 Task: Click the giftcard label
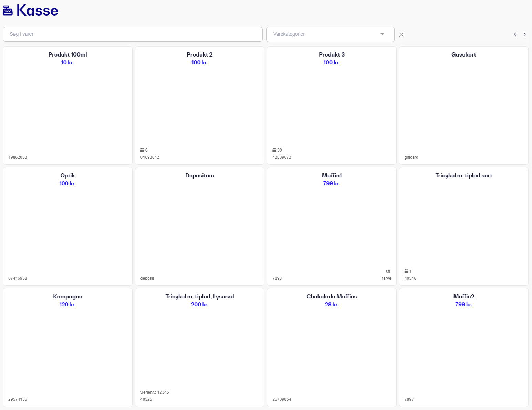(x=411, y=157)
